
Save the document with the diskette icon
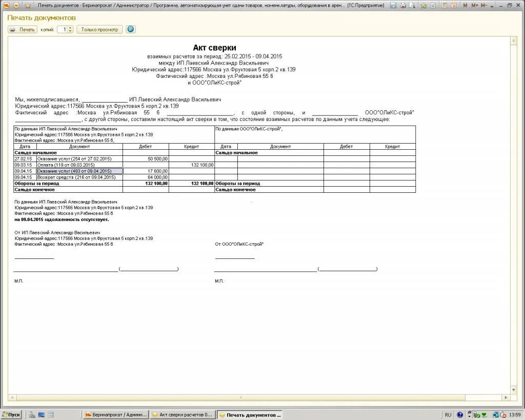click(x=394, y=5)
